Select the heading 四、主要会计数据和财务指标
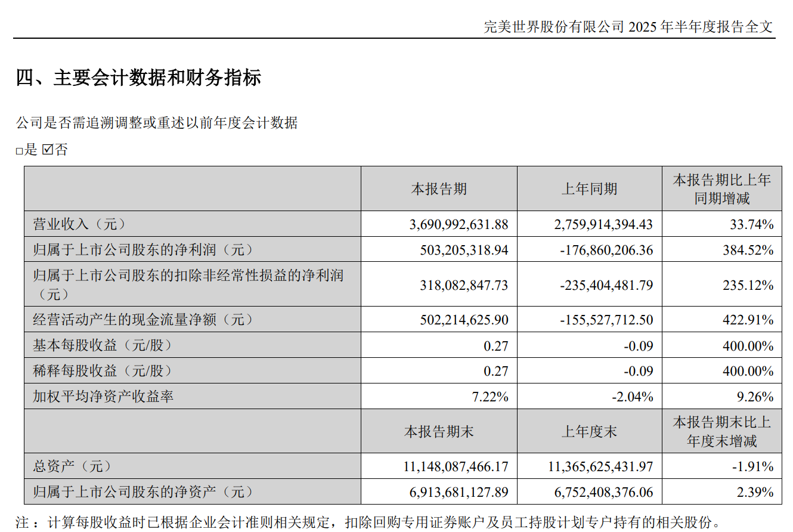 [x=138, y=78]
